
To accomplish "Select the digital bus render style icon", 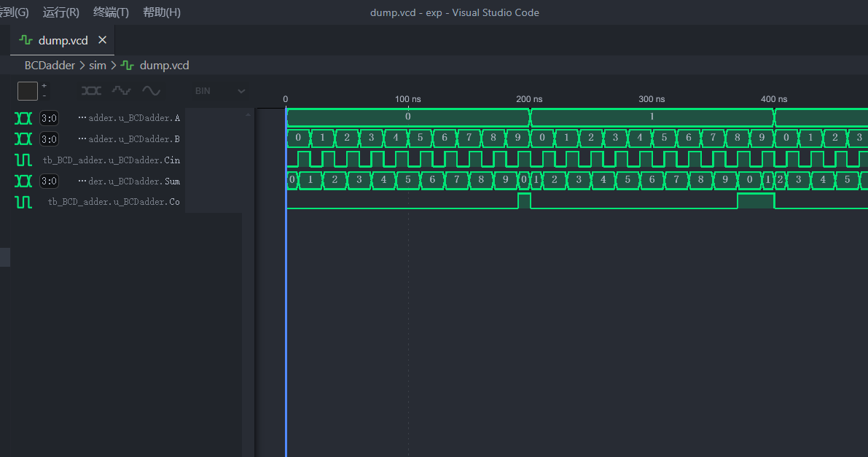I will coord(91,91).
